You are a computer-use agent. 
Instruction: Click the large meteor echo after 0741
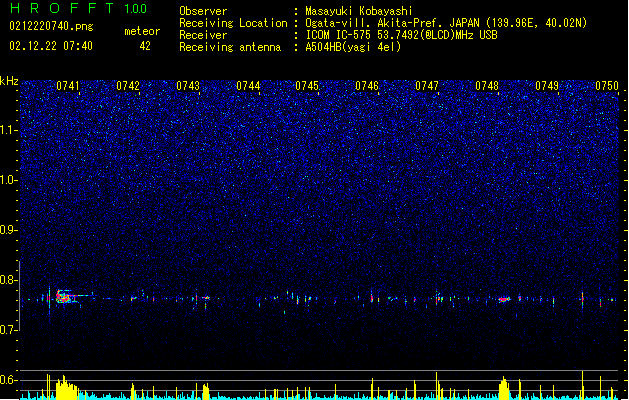point(66,297)
